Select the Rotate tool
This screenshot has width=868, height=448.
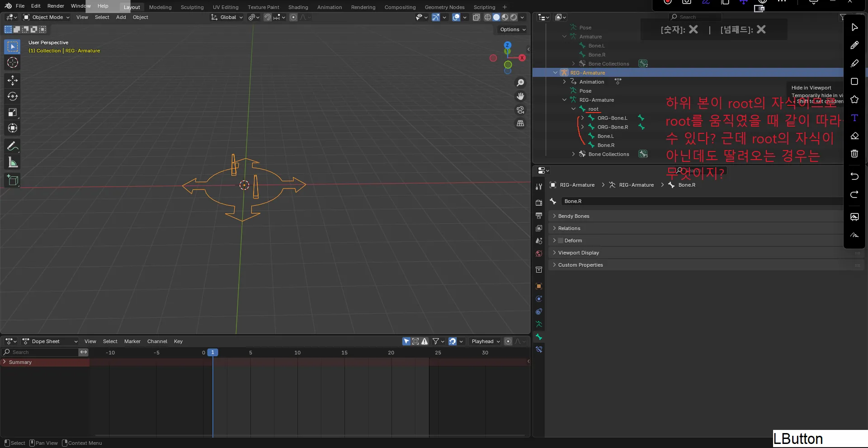coord(13,96)
